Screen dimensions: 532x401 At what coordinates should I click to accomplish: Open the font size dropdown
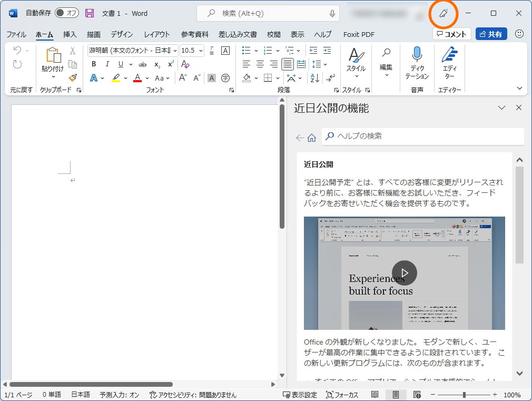click(x=200, y=51)
